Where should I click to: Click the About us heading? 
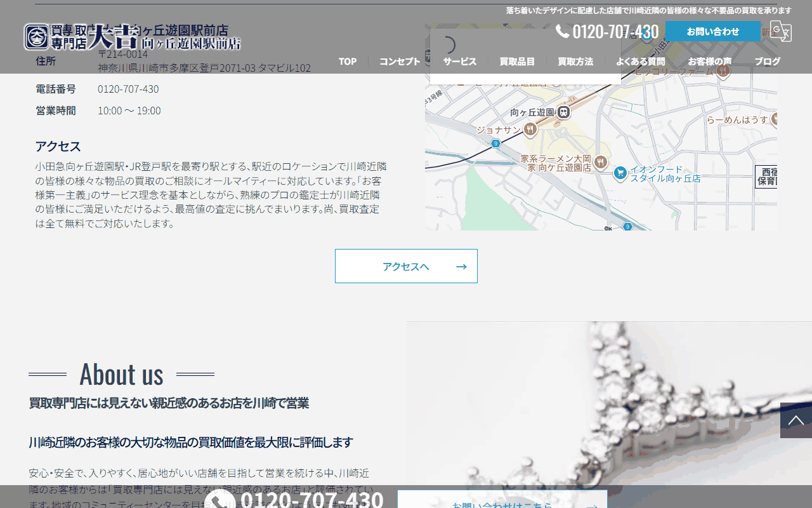coord(121,374)
